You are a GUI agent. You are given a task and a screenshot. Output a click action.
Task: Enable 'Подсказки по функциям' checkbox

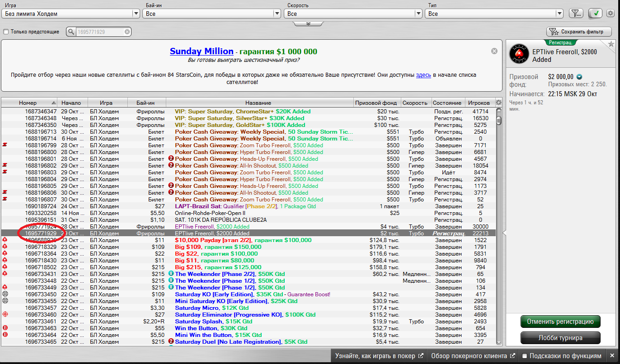525,356
